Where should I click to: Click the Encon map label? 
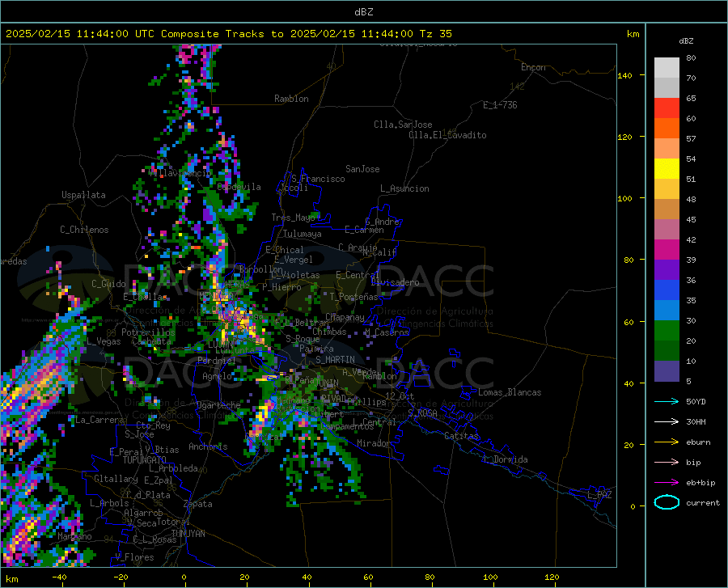[x=533, y=67]
